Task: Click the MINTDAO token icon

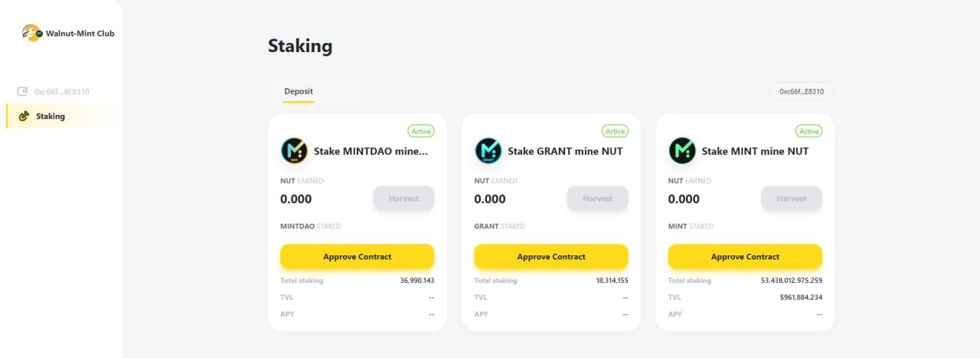Action: (x=294, y=151)
